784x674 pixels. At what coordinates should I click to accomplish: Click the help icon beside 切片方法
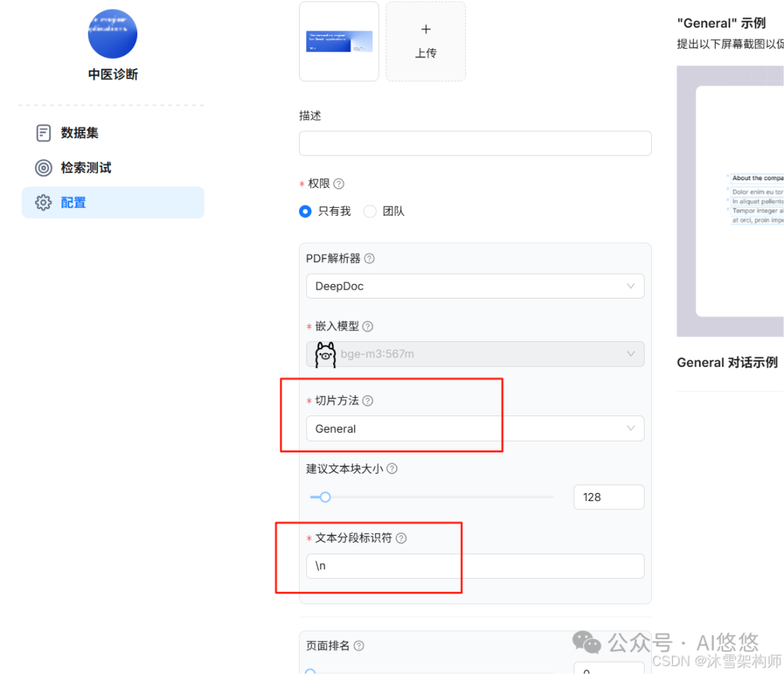(x=367, y=401)
